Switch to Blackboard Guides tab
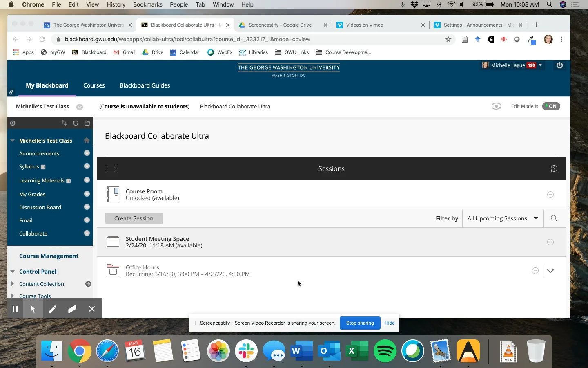Viewport: 588px width, 368px height. click(145, 85)
